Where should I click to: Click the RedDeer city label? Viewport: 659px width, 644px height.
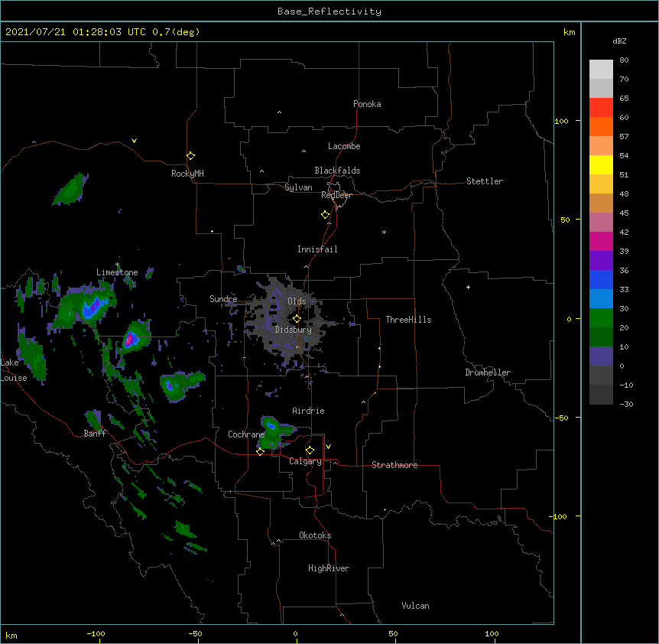(x=336, y=195)
